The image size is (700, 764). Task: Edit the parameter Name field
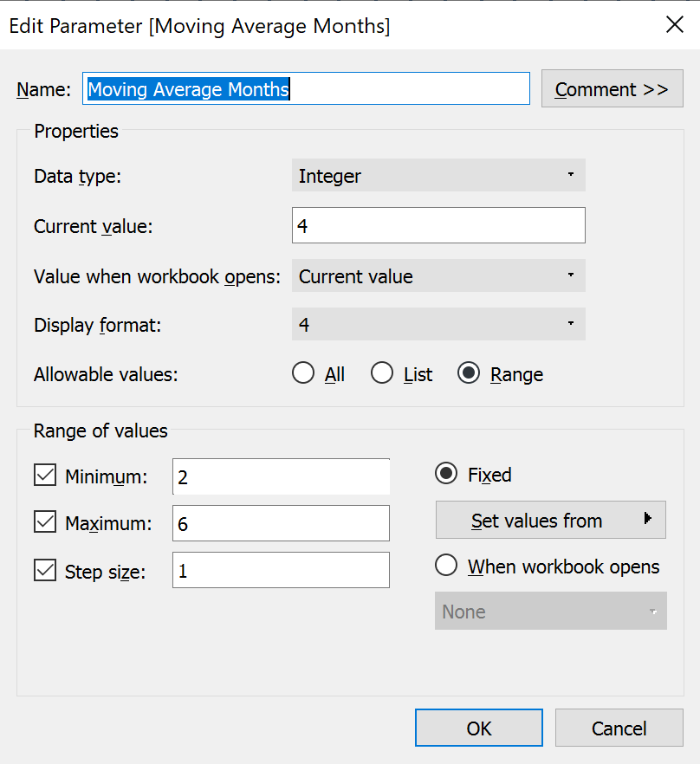306,88
